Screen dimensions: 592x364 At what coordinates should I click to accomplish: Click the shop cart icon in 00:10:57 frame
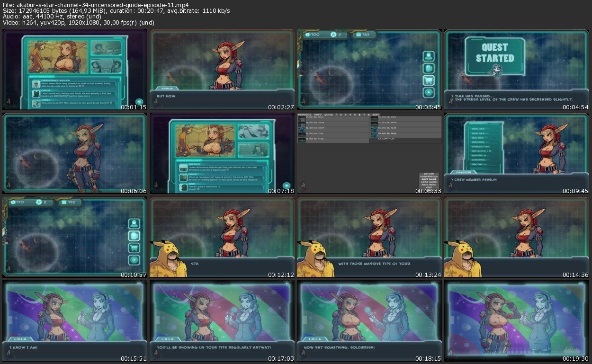coord(134,248)
